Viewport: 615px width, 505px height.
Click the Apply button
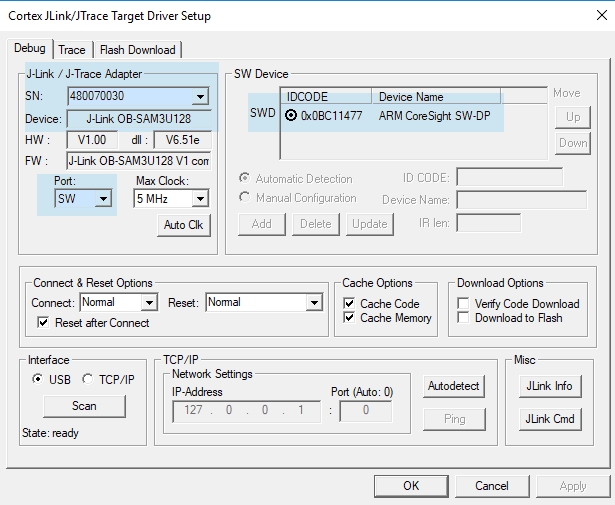573,486
